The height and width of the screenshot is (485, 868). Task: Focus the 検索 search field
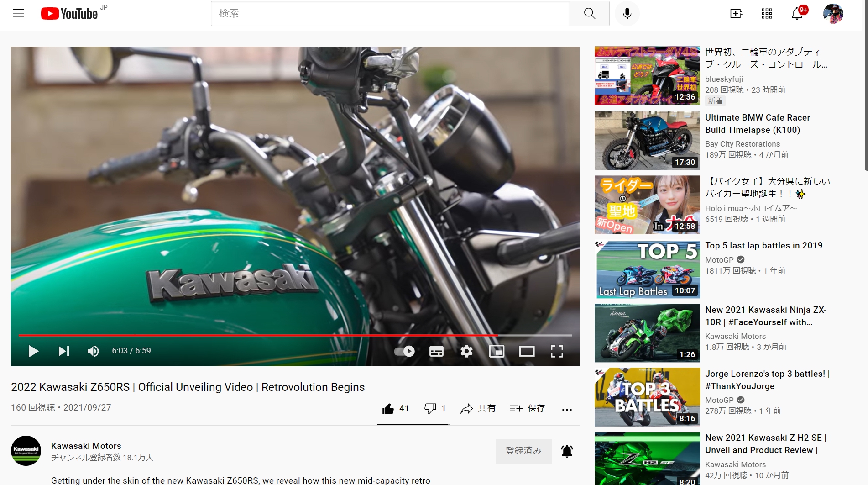pyautogui.click(x=390, y=13)
